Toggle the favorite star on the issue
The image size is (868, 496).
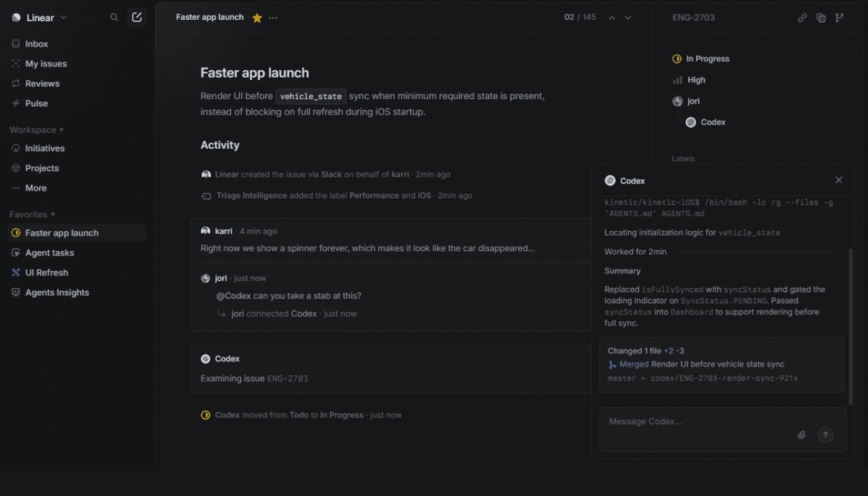click(x=257, y=18)
